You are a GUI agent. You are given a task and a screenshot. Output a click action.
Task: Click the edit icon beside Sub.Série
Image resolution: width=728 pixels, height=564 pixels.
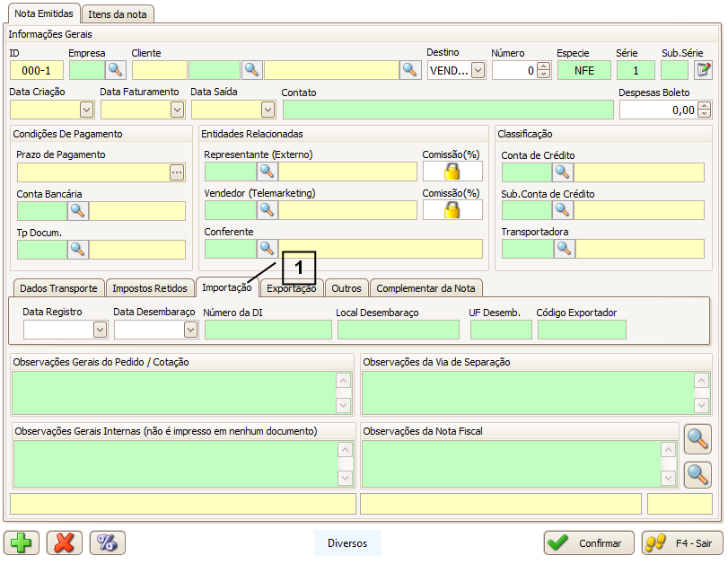click(703, 70)
